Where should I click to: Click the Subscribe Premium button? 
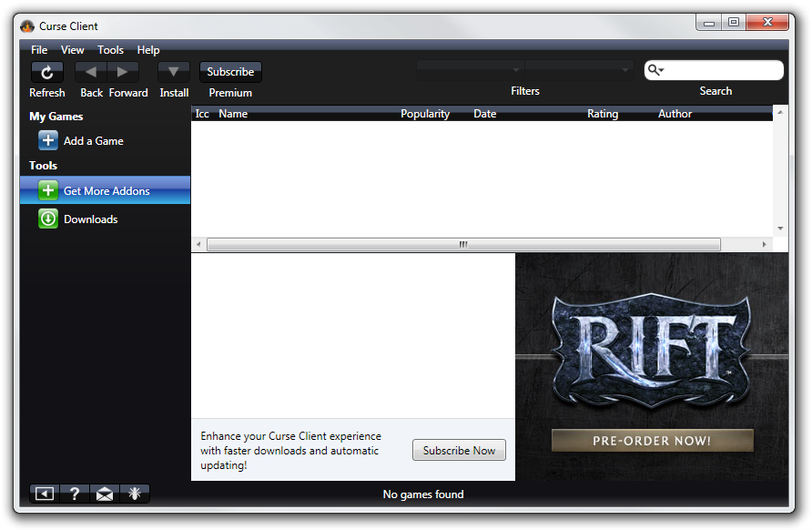coord(230,72)
